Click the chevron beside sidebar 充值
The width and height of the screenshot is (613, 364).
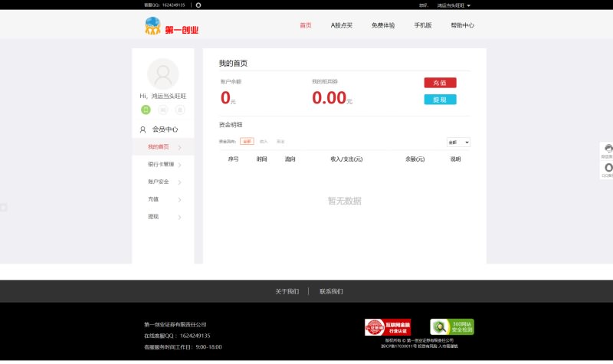click(x=180, y=200)
